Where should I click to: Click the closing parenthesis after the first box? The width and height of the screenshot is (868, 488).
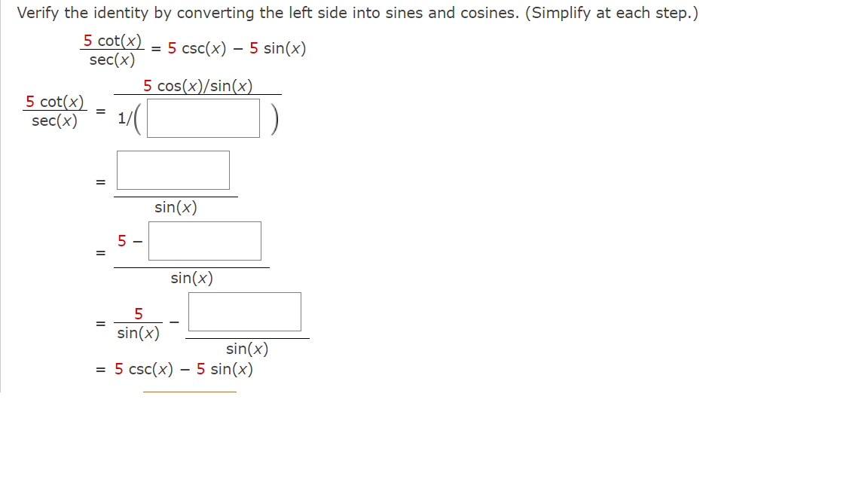click(274, 118)
